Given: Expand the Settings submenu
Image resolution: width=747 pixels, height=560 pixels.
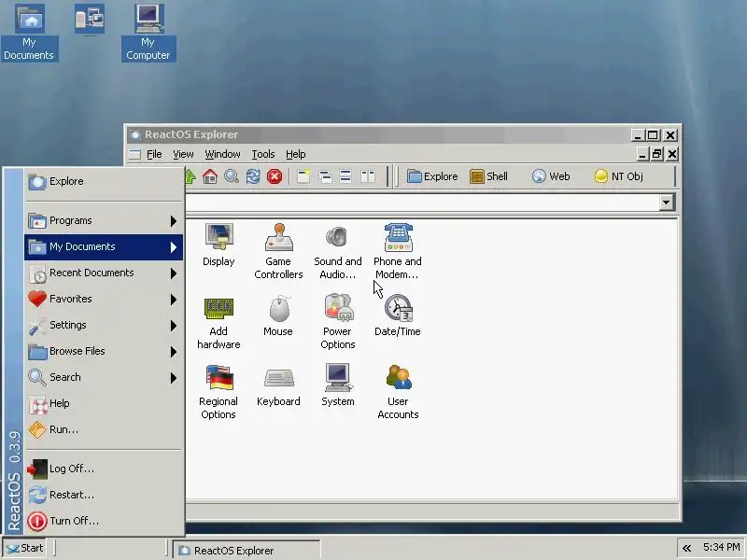Looking at the screenshot, I should [104, 325].
